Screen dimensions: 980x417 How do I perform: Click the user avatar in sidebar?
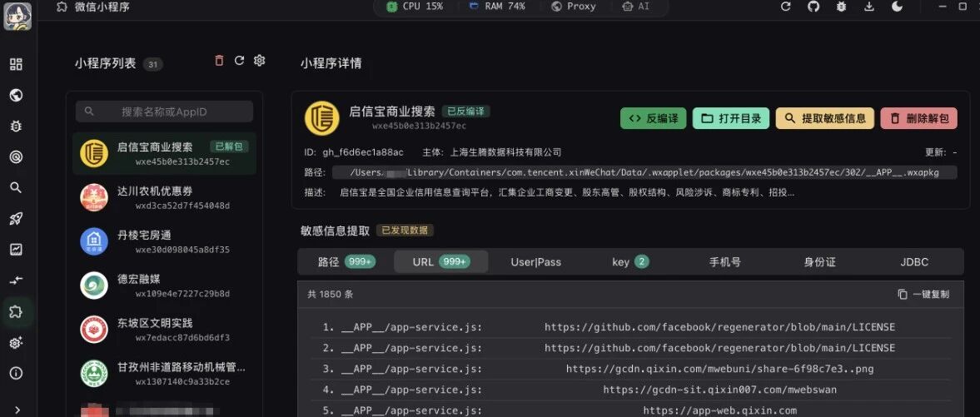click(x=17, y=17)
